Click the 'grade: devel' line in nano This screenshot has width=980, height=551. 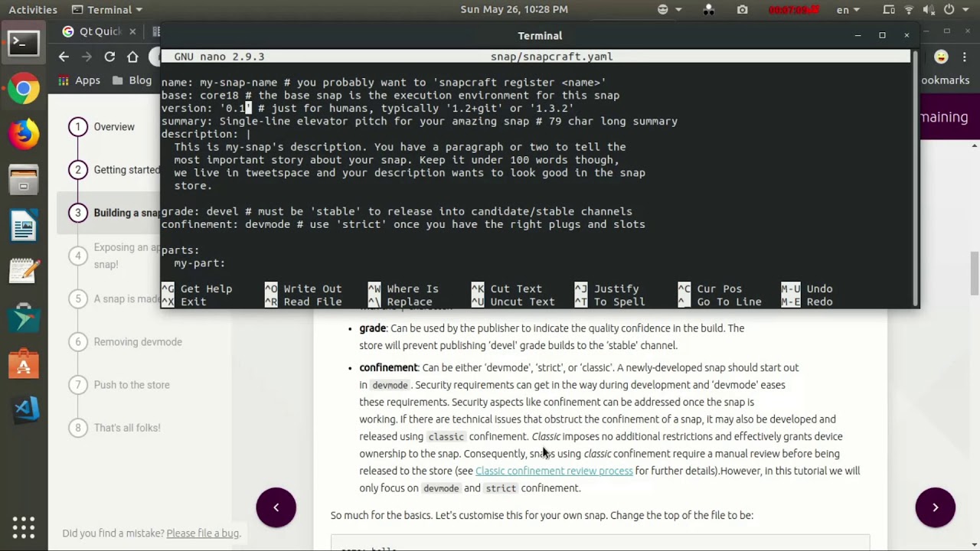[x=397, y=211]
